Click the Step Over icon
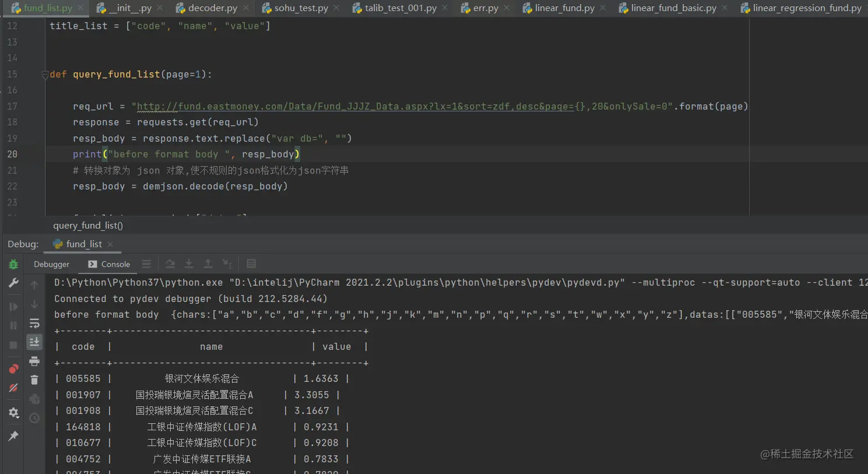The width and height of the screenshot is (868, 474). [170, 264]
